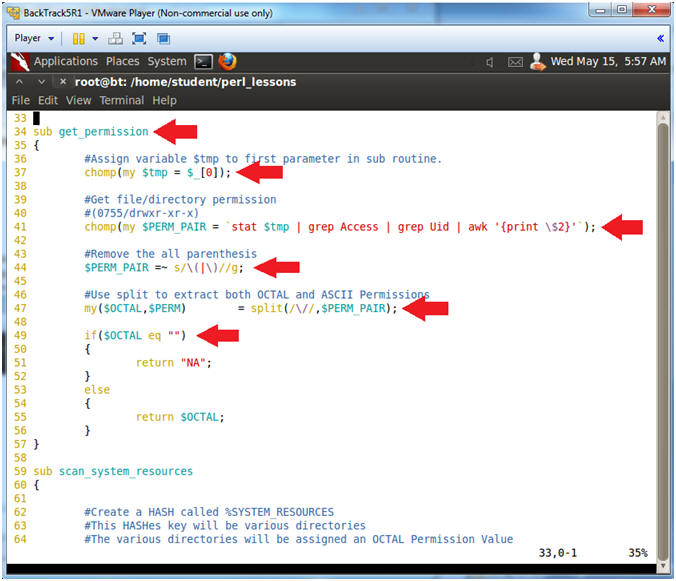Click the volume speaker icon in panel
Screen dimensions: 676x581
[490, 62]
